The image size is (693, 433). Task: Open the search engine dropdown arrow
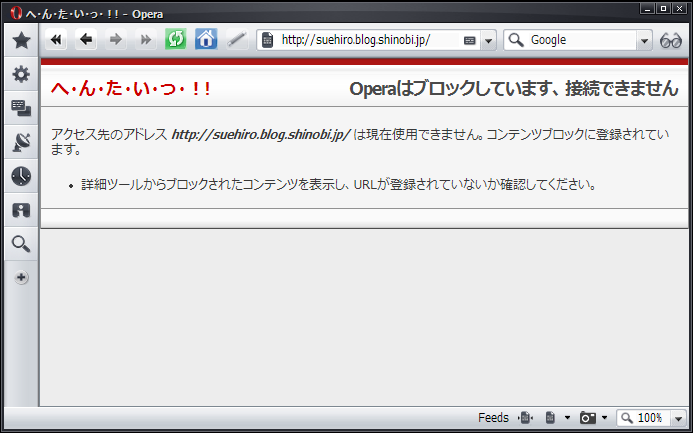pyautogui.click(x=644, y=41)
